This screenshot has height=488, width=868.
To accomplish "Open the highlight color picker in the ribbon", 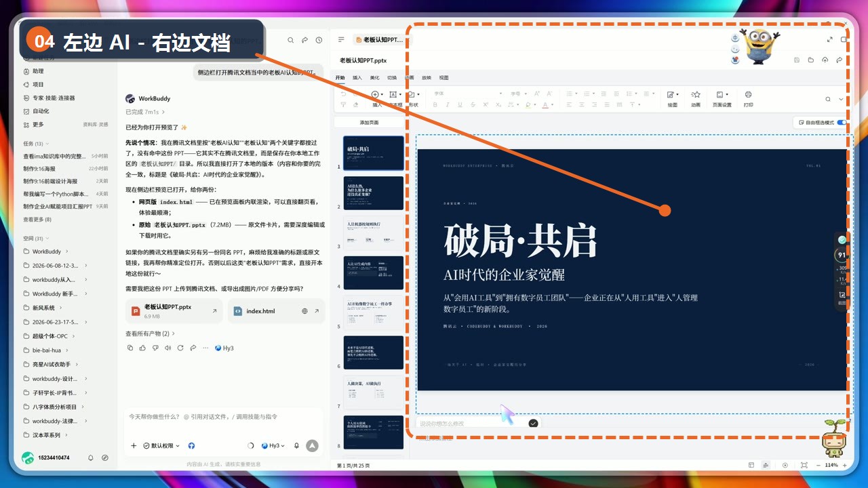I will pos(529,105).
